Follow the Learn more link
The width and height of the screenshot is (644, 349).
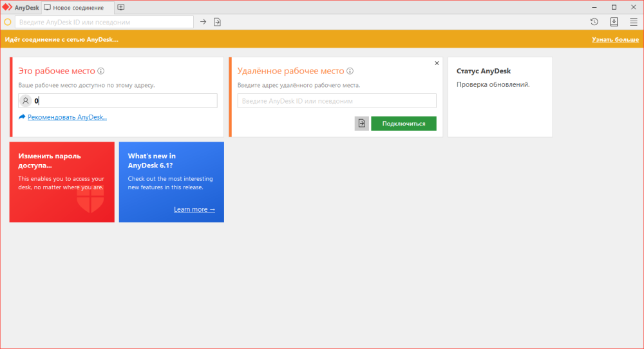pos(194,209)
